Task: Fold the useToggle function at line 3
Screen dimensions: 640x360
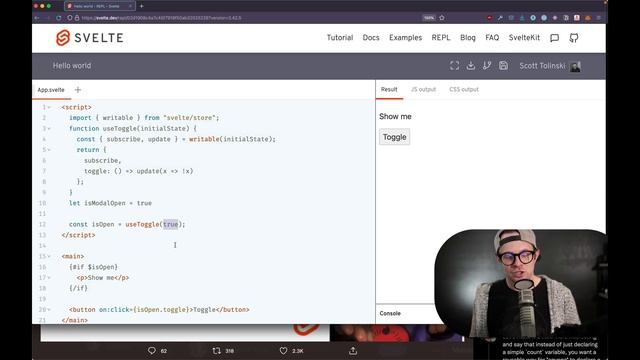Action: click(49, 129)
